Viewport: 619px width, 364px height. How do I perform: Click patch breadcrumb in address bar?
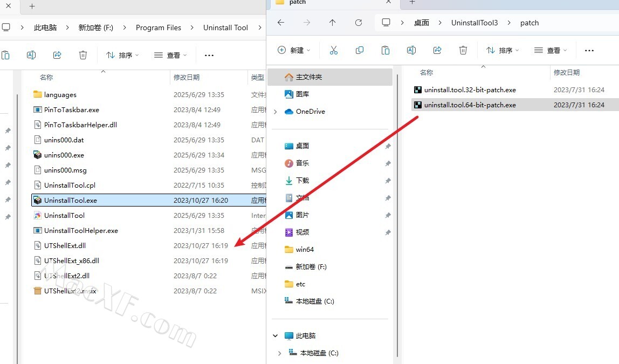pos(529,23)
